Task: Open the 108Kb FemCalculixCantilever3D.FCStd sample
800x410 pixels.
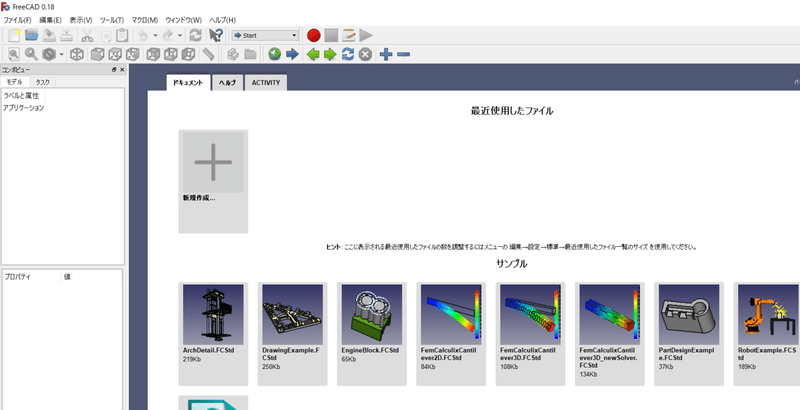Action: coord(531,334)
